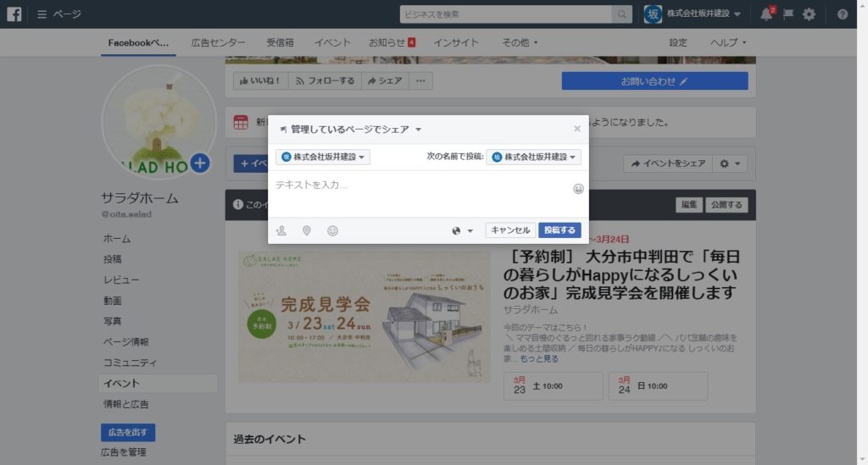Click the help question mark icon
Viewport: 868px width, 465px height.
(842, 14)
